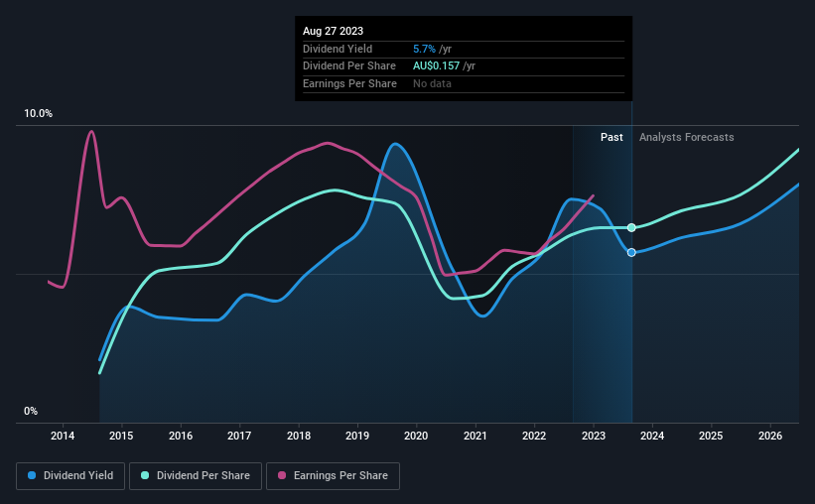Click the 'No data' earnings value
This screenshot has height=504, width=815.
click(432, 83)
